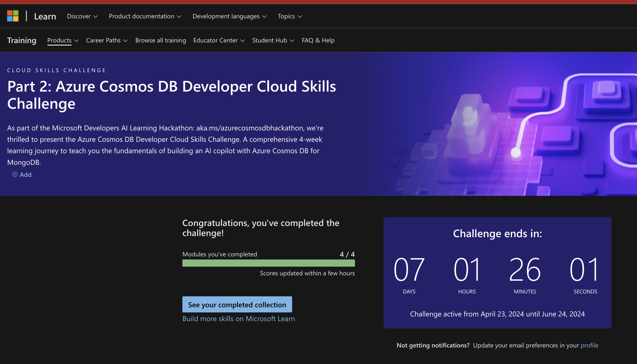Open FAQ & Help page

click(318, 40)
